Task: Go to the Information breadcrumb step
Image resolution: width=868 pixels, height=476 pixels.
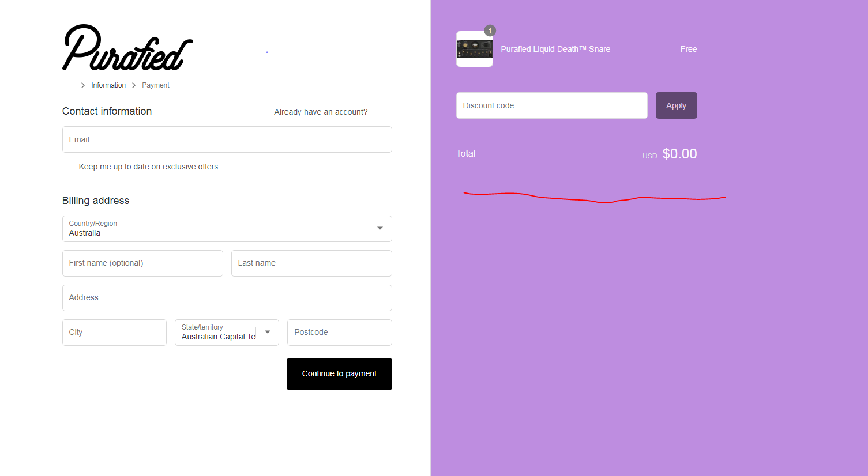Action: [108, 85]
